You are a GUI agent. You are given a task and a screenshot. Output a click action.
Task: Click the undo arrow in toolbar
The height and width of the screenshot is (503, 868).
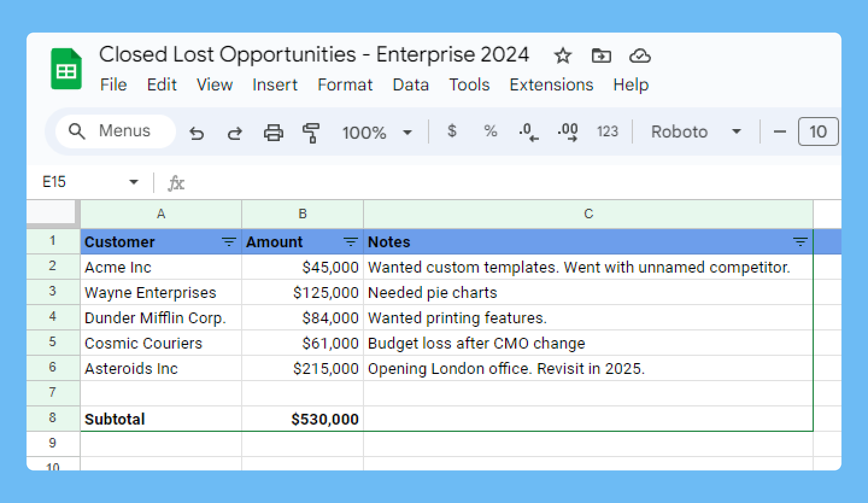click(x=197, y=132)
